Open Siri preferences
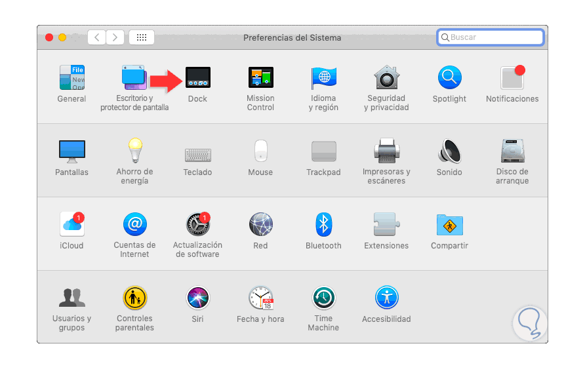 (198, 298)
